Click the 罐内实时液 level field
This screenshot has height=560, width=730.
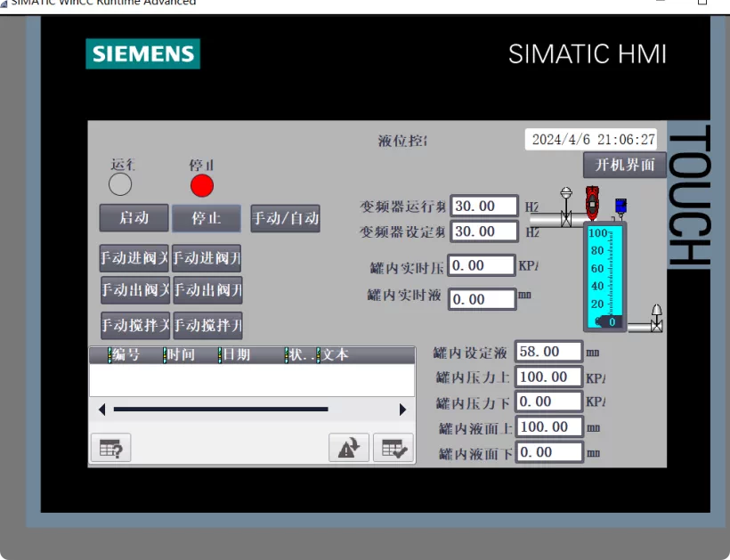[x=482, y=299]
